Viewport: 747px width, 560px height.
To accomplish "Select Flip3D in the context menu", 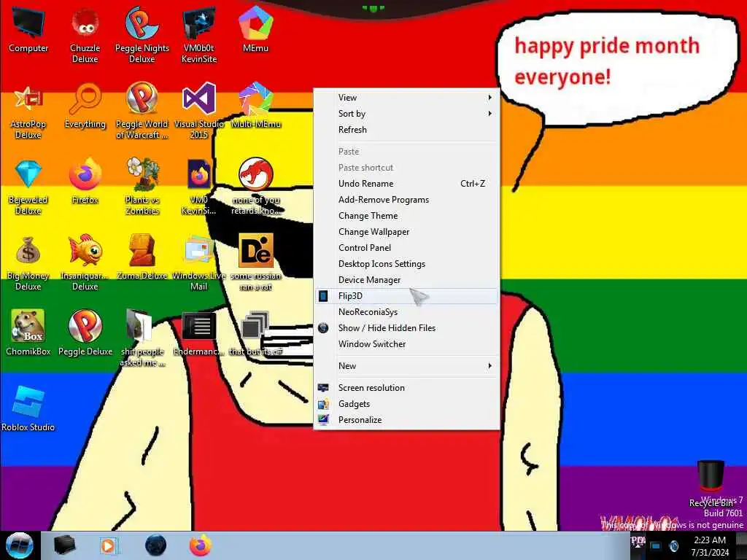I will coord(406,296).
